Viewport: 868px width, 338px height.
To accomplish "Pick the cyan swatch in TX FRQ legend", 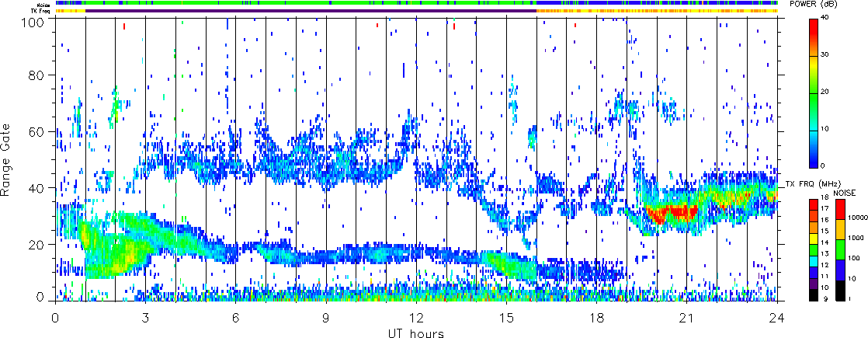I will coord(814,262).
